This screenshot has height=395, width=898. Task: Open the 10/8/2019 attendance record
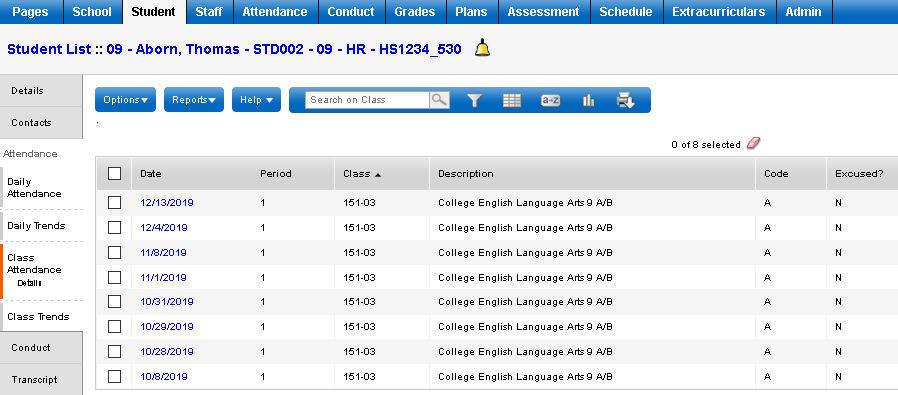[164, 377]
